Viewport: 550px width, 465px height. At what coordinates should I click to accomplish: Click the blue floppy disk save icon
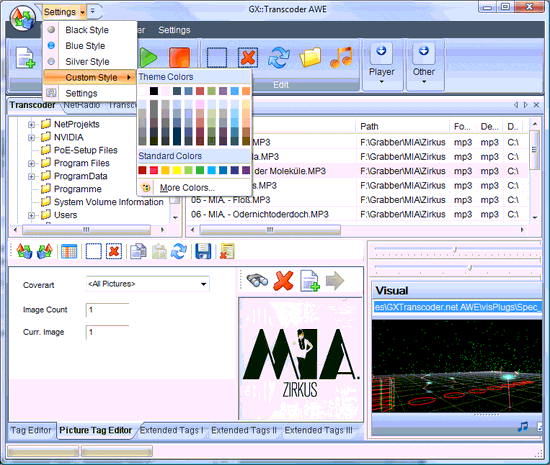(x=203, y=251)
